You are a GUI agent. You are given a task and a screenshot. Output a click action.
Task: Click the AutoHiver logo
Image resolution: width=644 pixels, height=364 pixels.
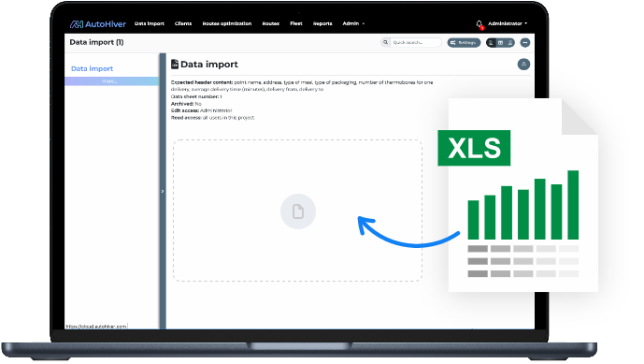point(98,24)
